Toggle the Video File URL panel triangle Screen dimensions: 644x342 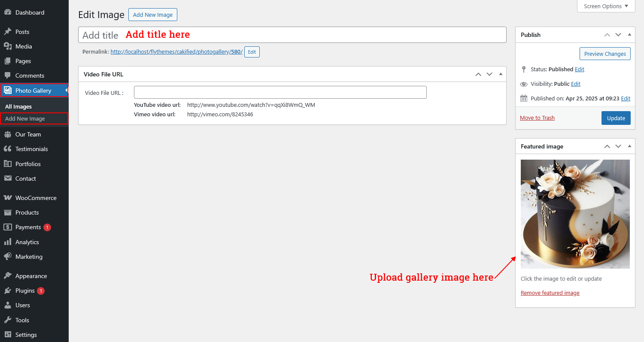pos(501,74)
